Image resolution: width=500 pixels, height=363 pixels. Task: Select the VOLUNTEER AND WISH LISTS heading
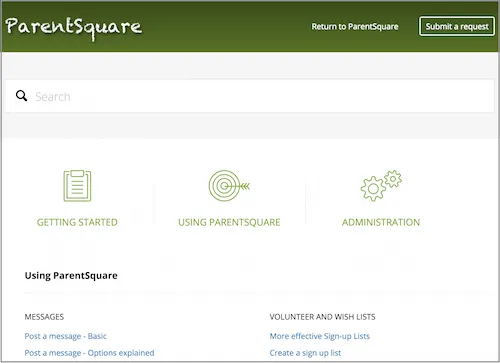click(x=322, y=317)
